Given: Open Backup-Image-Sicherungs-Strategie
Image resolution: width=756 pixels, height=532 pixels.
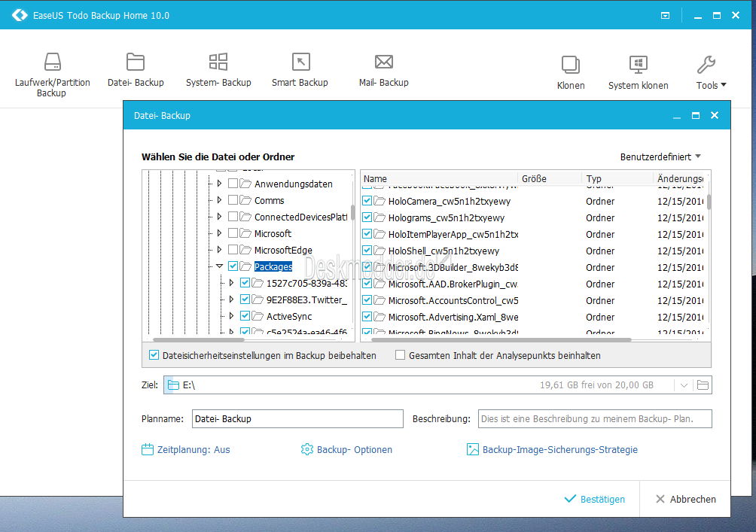Looking at the screenshot, I should (552, 449).
